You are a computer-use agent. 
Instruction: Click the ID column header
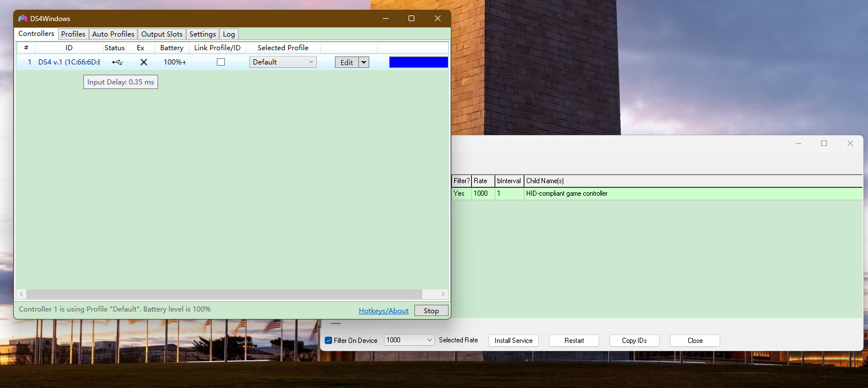(x=69, y=48)
